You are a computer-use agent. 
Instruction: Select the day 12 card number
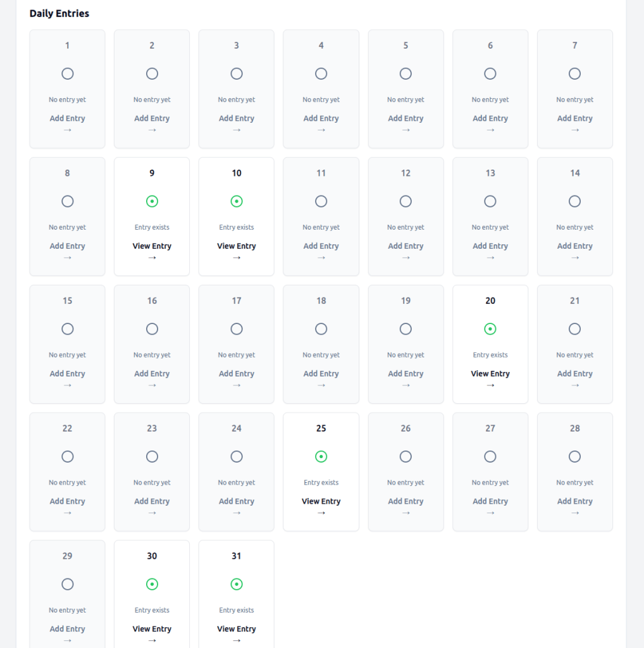(406, 173)
